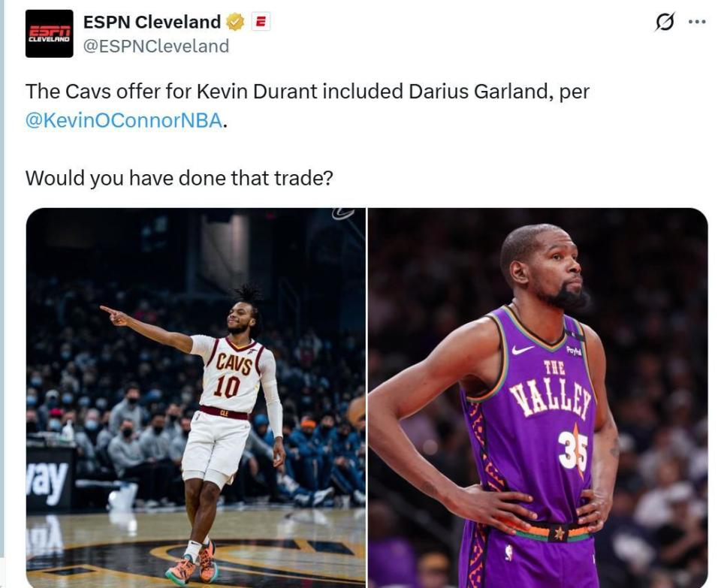Viewport: 721px width, 588px height.
Task: Click the gold verified checkmark badge
Action: click(x=235, y=22)
